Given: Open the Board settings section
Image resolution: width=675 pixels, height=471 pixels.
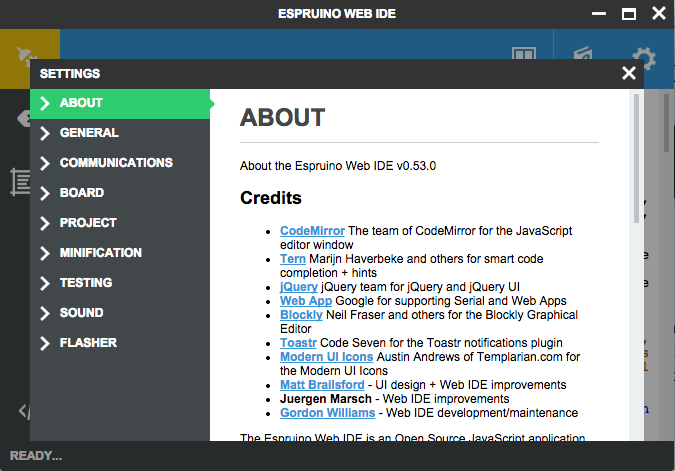Looking at the screenshot, I should coord(120,193).
